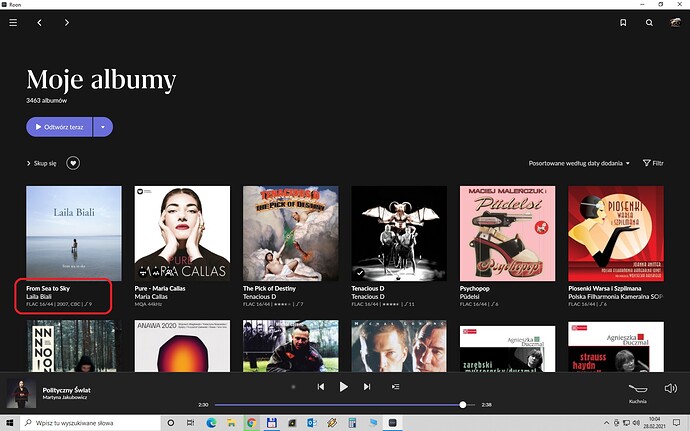Open Outlook from the taskbar
Image resolution: width=690 pixels, height=431 pixels.
point(312,423)
